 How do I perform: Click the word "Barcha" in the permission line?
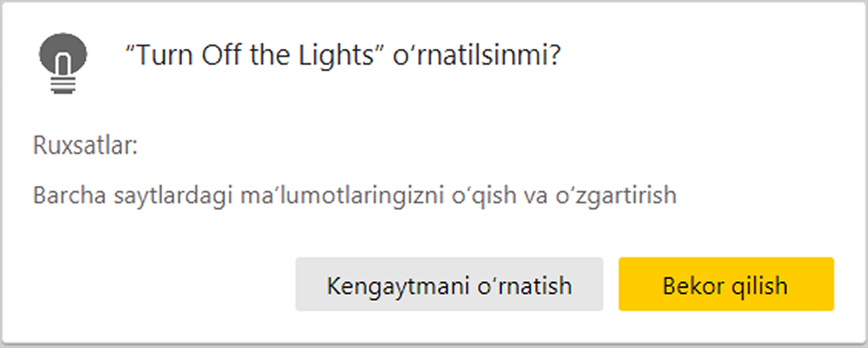pyautogui.click(x=69, y=195)
